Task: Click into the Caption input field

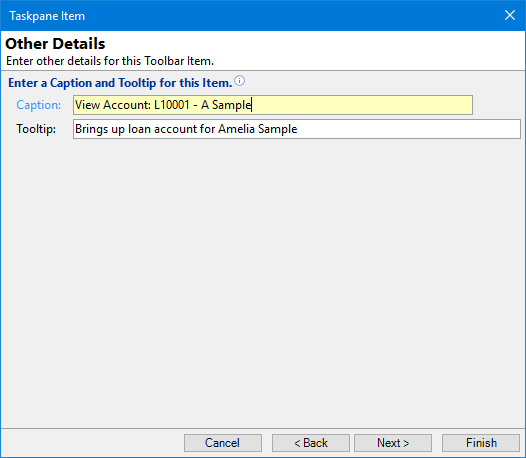Action: (273, 105)
